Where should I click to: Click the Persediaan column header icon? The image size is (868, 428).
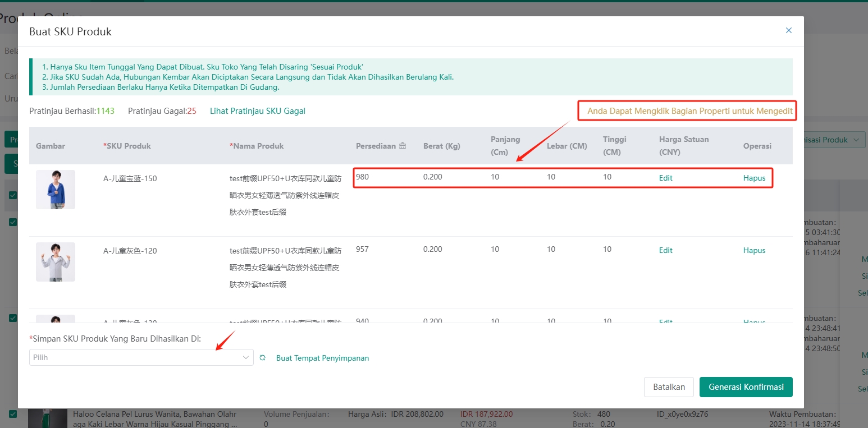tap(402, 146)
